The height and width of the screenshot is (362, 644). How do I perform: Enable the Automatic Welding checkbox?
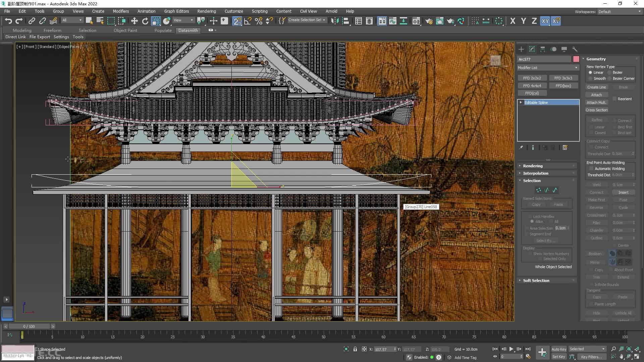(x=591, y=169)
